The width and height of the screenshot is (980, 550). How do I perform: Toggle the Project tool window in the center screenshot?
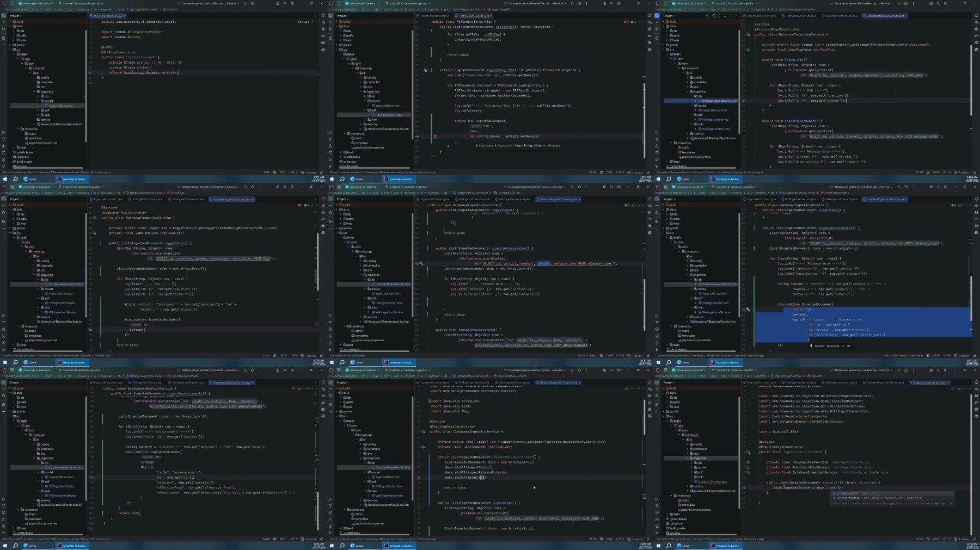[330, 199]
